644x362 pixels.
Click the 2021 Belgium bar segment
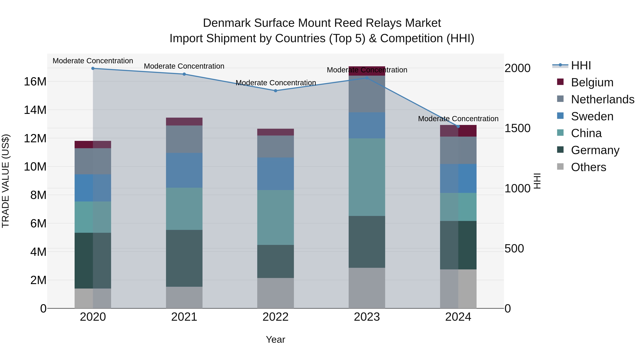click(184, 121)
